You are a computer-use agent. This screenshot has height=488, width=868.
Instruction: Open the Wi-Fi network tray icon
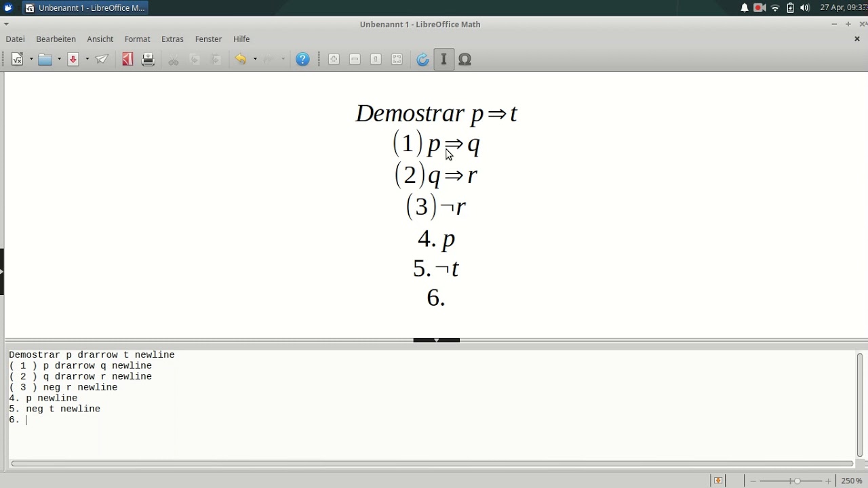coord(775,8)
